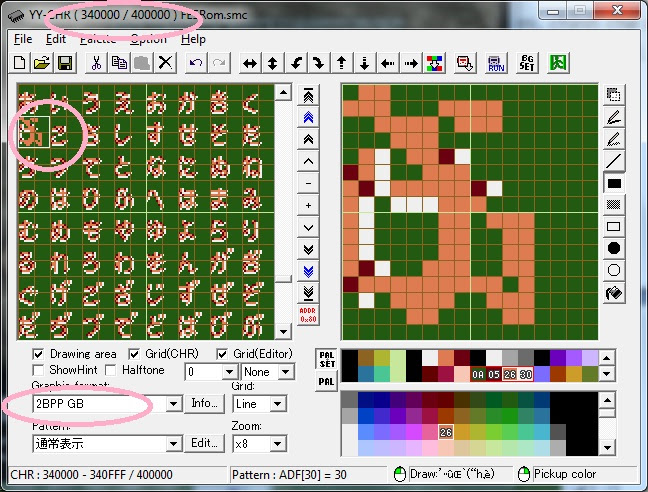Enable the ShowHint checkbox
The image size is (648, 492).
(x=38, y=370)
